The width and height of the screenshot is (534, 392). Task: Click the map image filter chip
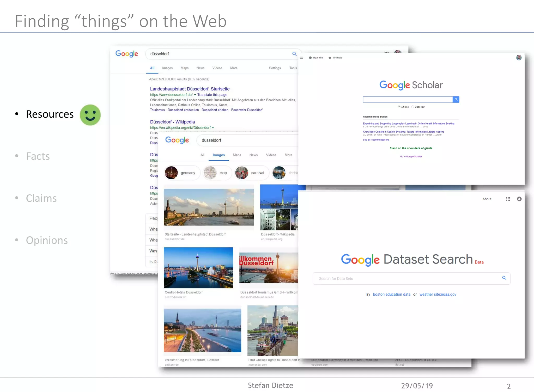pyautogui.click(x=217, y=173)
